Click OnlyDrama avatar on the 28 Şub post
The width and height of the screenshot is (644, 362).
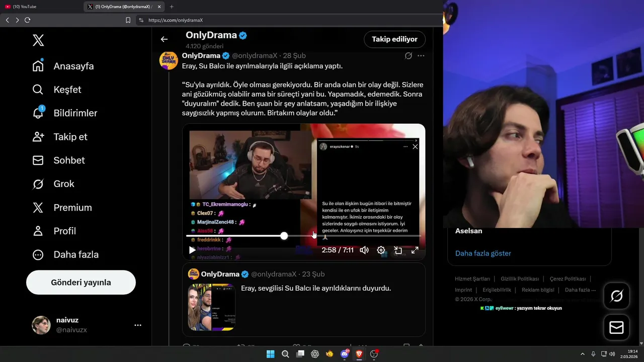(169, 60)
